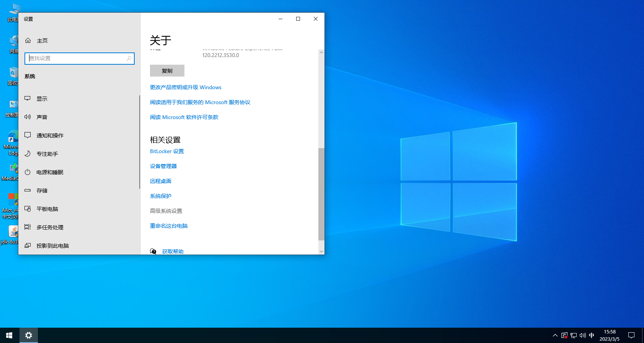
Task: Minimize the Settings window
Action: tap(280, 19)
